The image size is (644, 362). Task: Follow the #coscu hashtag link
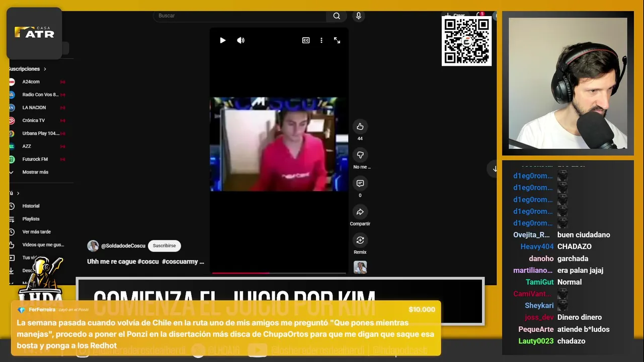click(148, 261)
